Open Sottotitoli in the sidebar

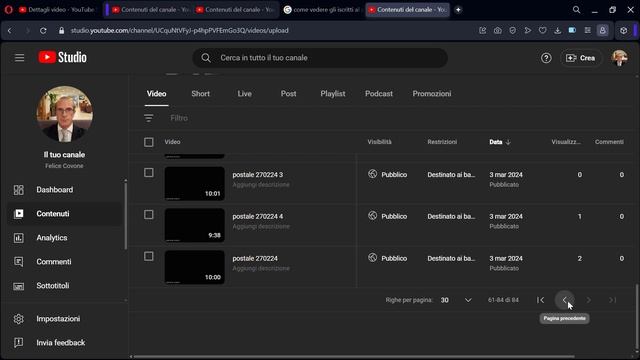[x=65, y=286]
